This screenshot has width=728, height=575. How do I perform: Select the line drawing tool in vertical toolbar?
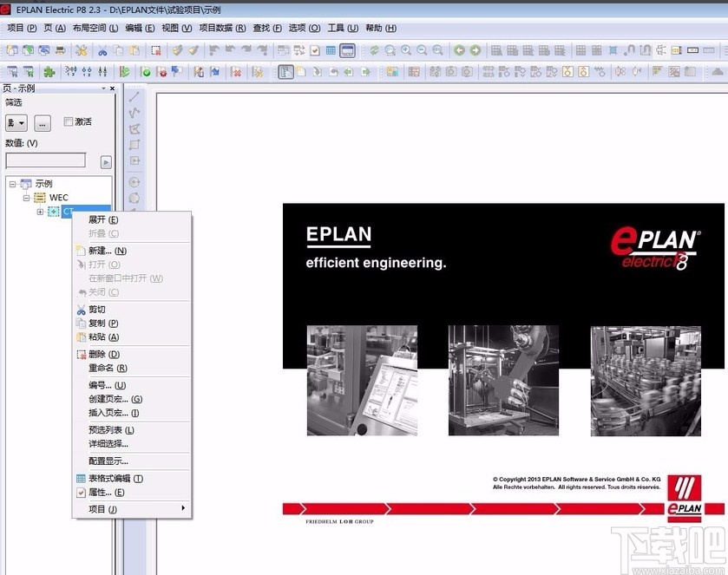134,96
